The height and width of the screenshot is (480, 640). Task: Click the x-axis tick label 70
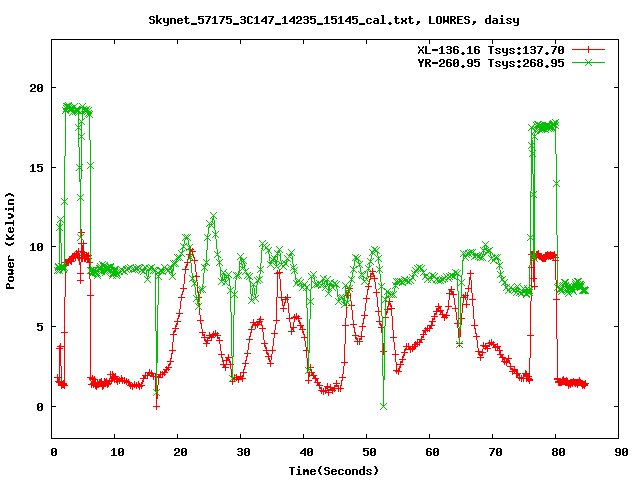tap(495, 452)
